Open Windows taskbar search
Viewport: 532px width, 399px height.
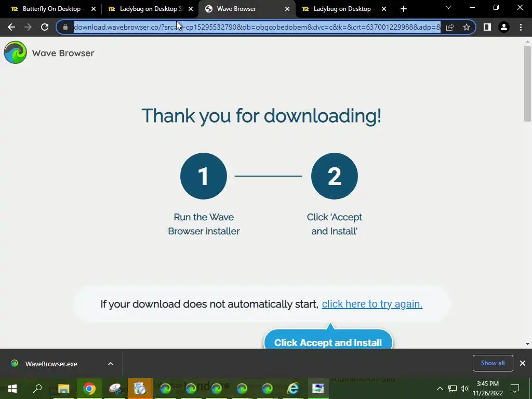pyautogui.click(x=37, y=389)
